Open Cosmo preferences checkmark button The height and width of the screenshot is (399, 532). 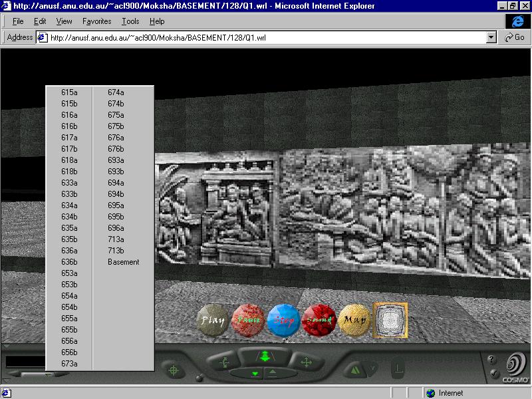[492, 374]
